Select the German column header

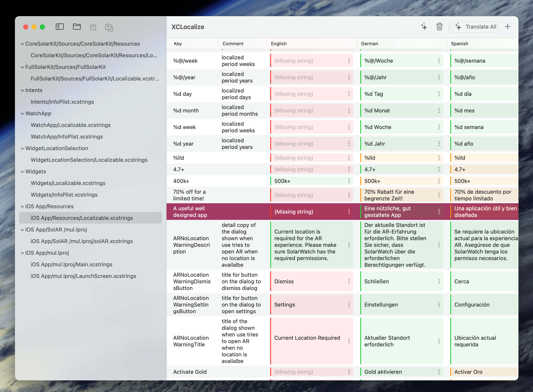(x=369, y=44)
